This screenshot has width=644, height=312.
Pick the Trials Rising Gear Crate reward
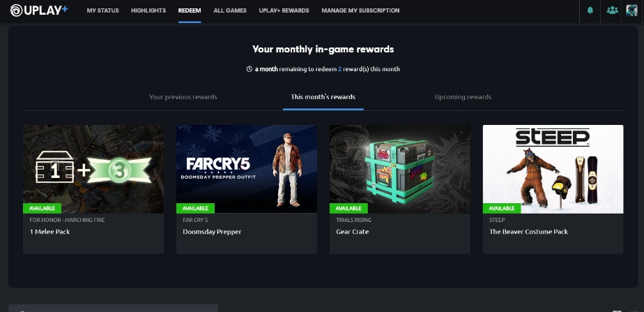point(399,189)
